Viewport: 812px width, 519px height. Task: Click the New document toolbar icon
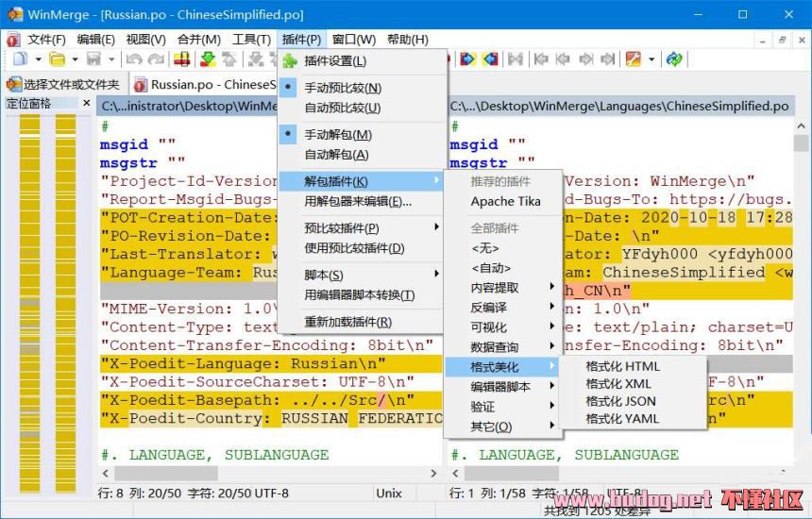pyautogui.click(x=19, y=59)
